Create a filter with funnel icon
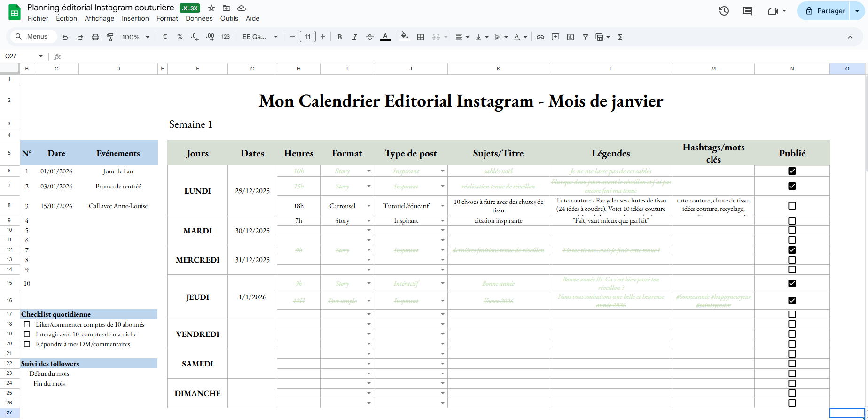The height and width of the screenshot is (420, 868). [585, 37]
